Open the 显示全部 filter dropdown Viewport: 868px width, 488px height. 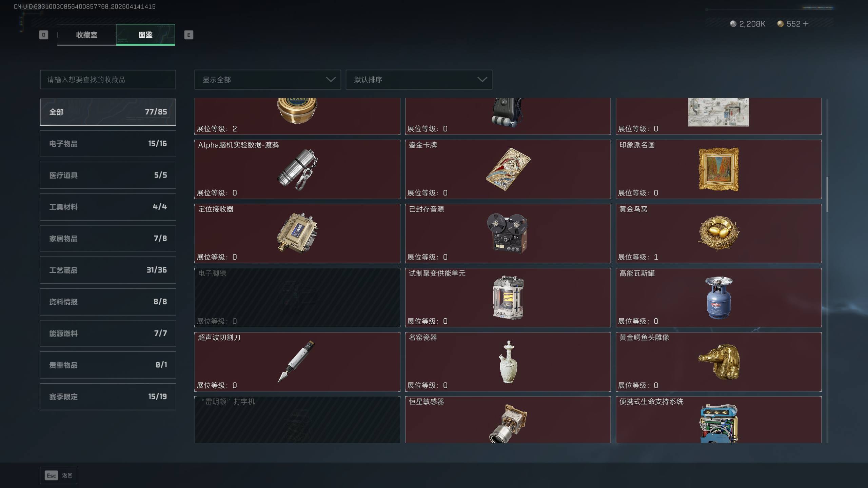tap(268, 80)
